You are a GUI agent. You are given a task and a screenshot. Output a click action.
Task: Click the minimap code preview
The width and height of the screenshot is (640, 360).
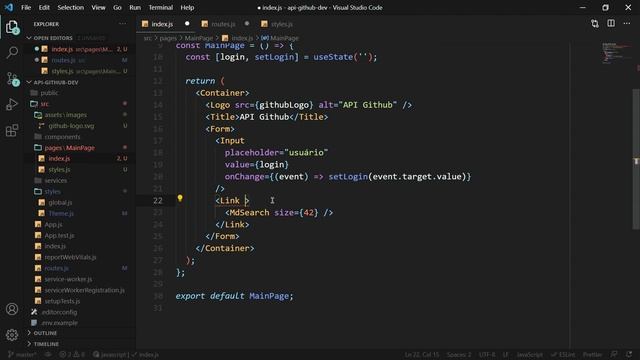[616, 53]
